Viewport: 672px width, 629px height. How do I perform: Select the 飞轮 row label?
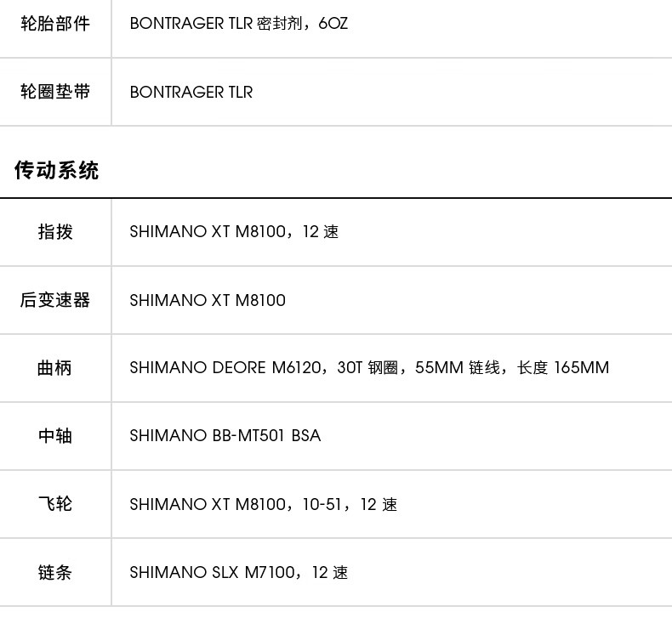click(x=55, y=504)
